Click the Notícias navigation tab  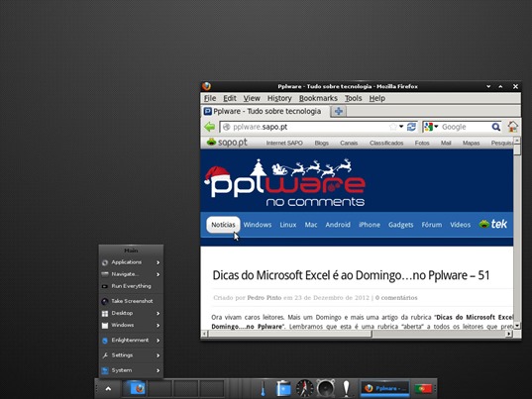(223, 225)
